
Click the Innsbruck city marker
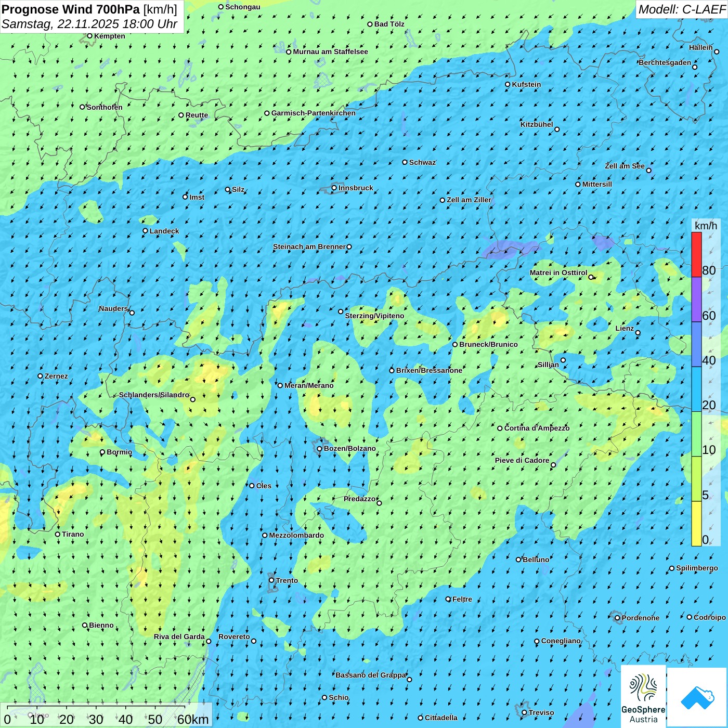click(x=334, y=188)
